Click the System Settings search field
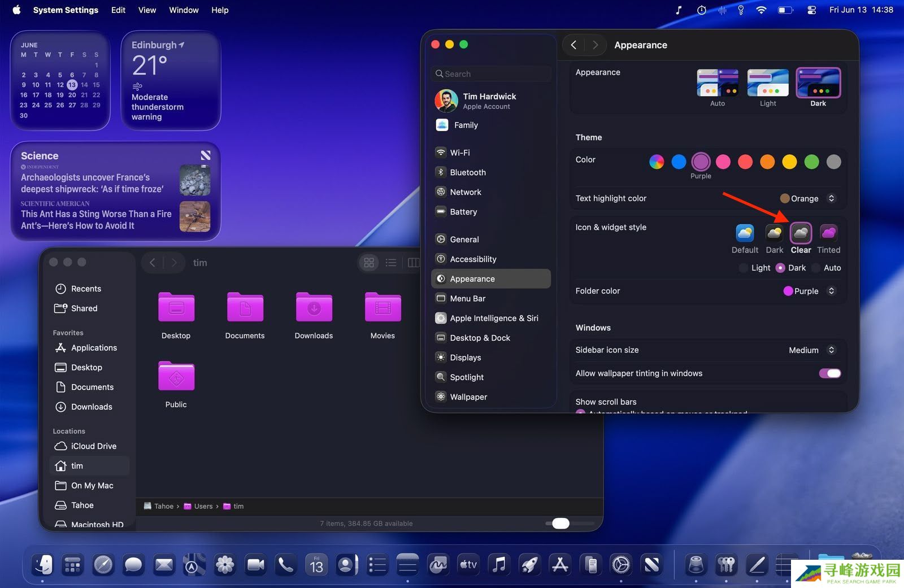 coord(490,74)
